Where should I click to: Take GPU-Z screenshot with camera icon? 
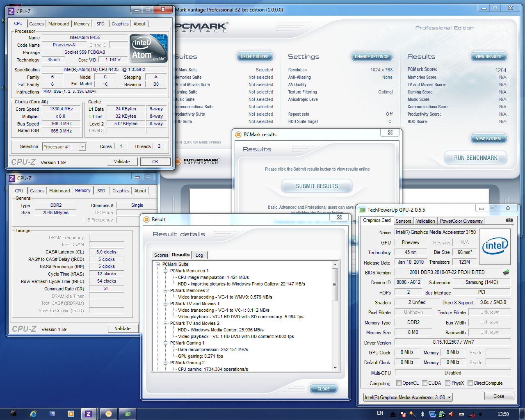(x=509, y=220)
